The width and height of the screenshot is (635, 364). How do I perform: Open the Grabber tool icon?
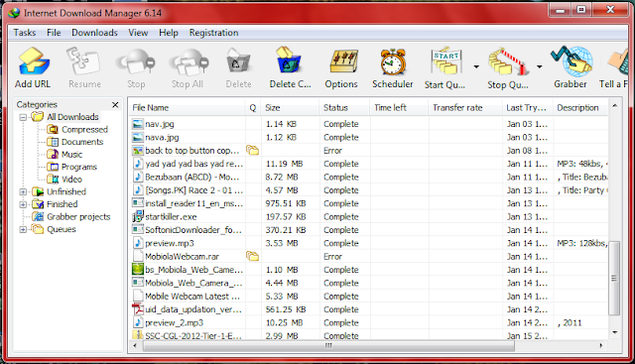coord(571,61)
